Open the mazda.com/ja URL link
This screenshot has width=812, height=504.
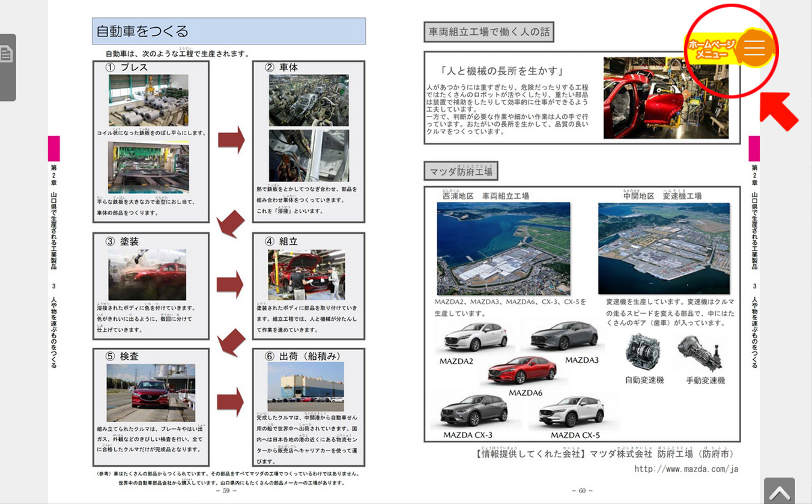click(686, 469)
